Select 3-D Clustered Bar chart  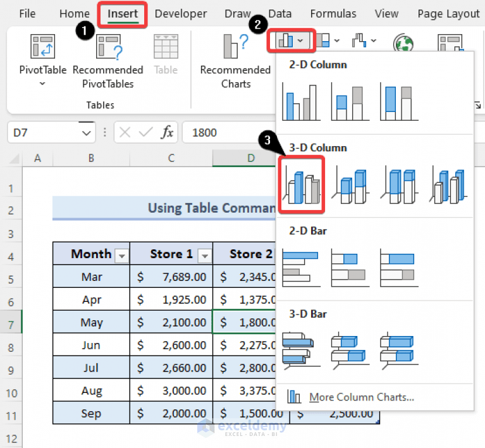(x=301, y=351)
